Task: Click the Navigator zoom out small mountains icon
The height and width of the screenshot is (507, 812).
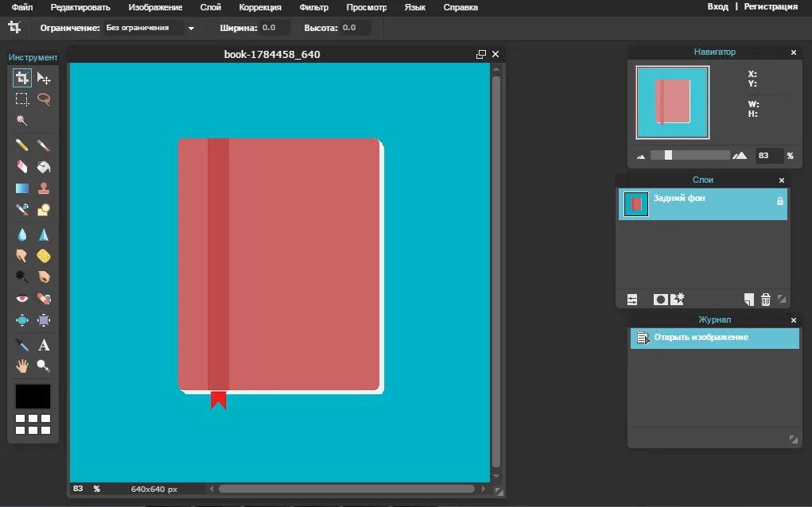Action: [640, 157]
